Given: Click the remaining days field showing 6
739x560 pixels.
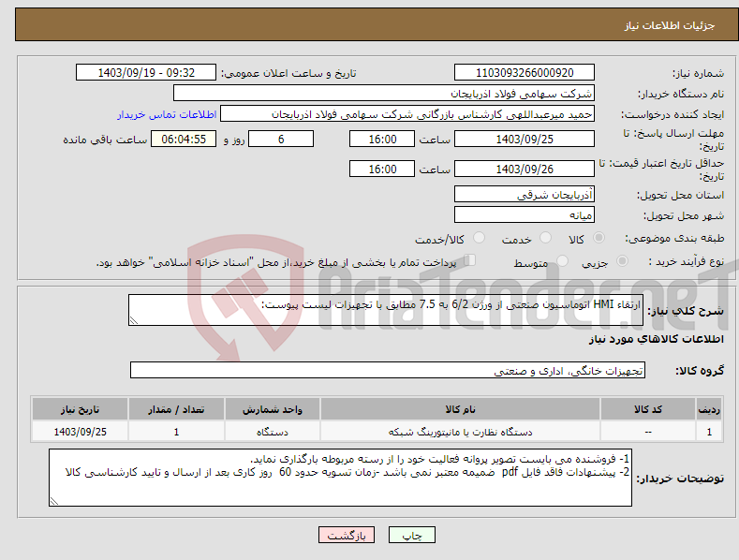Looking at the screenshot, I should (281, 139).
